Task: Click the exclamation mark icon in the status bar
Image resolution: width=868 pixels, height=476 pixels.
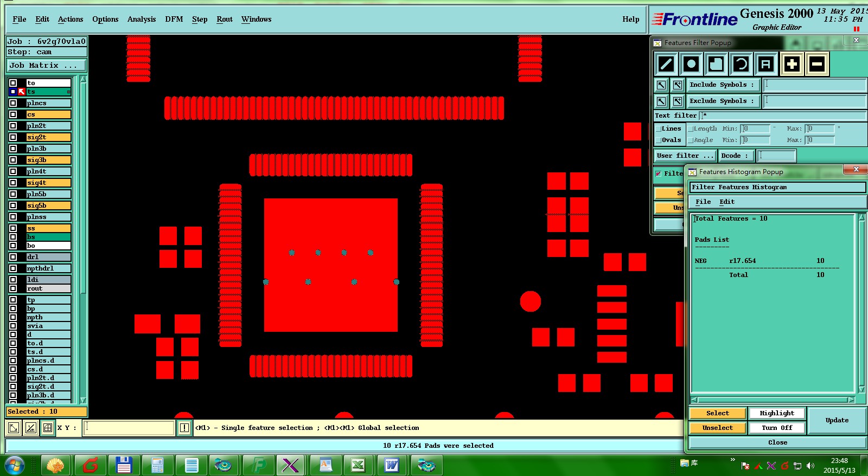Action: tap(184, 428)
